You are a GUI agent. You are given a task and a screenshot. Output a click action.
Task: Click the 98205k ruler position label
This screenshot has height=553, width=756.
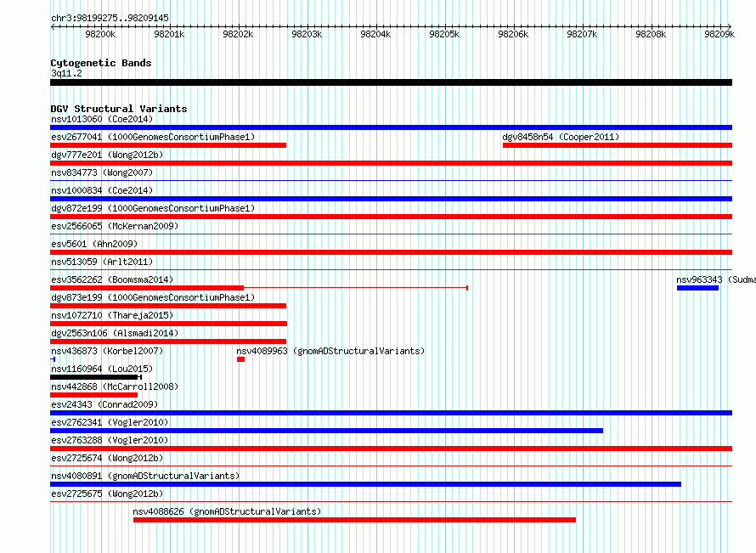pyautogui.click(x=444, y=34)
